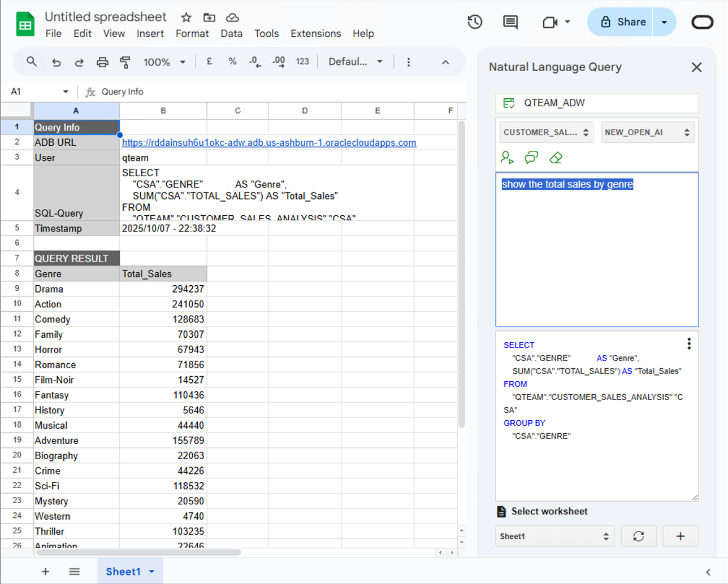This screenshot has width=728, height=584.
Task: Open the search icon in the toolbar
Action: 31,62
